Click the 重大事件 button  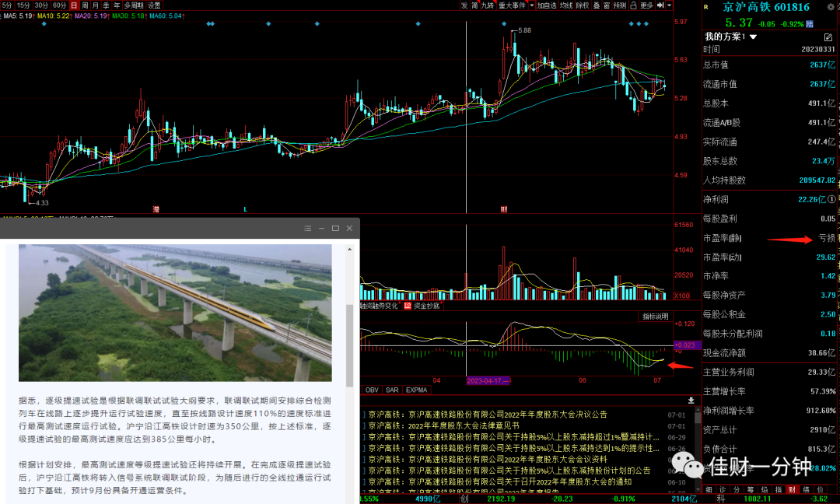coord(512,5)
